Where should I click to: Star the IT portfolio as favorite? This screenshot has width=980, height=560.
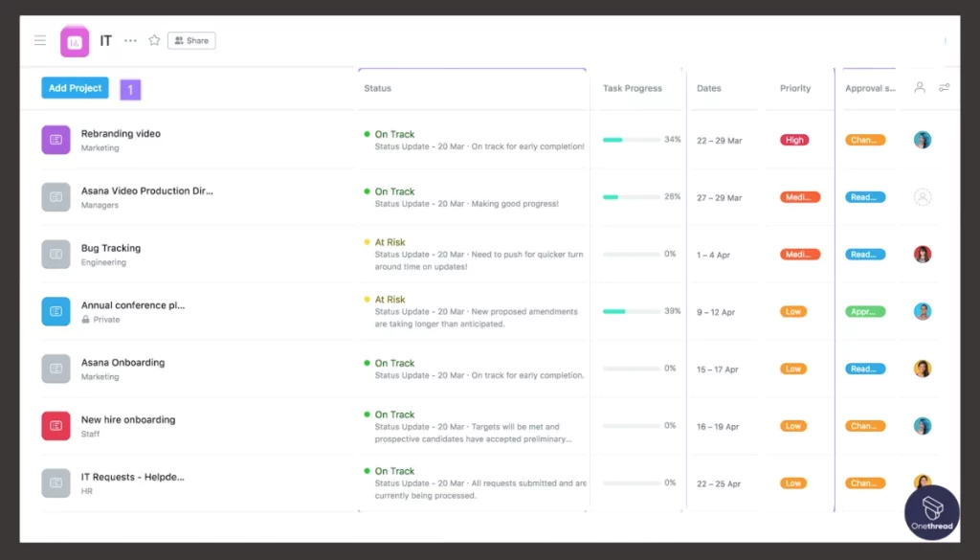(x=154, y=40)
